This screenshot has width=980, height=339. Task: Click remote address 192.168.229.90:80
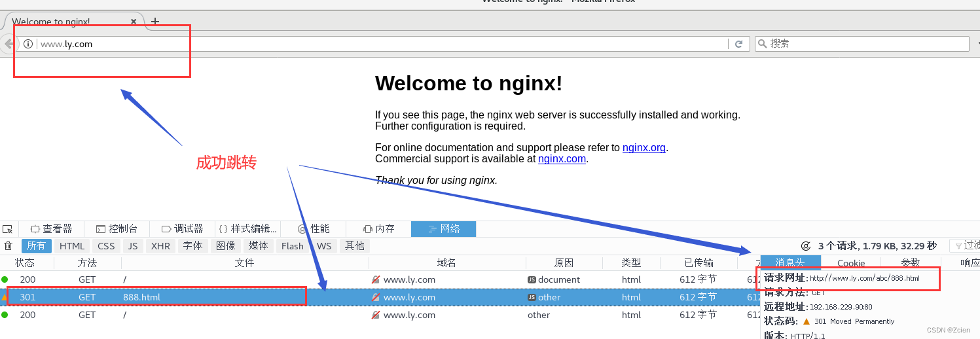coord(841,307)
